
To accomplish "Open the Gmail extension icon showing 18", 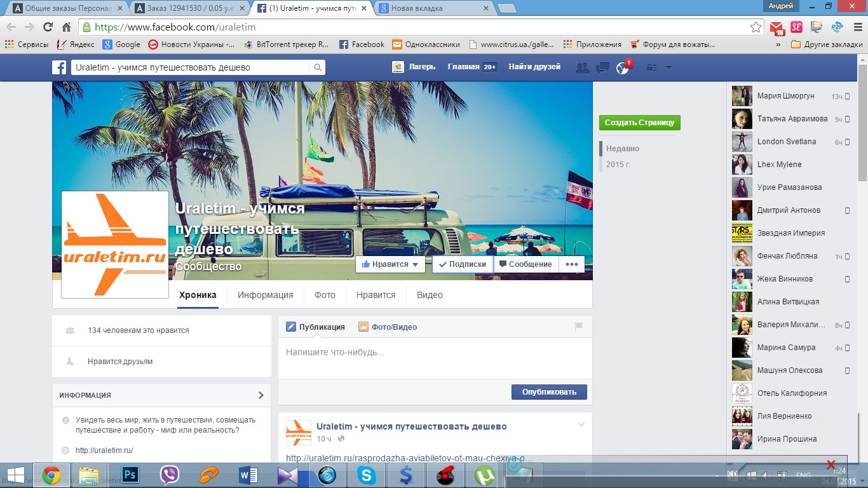I will [x=777, y=27].
